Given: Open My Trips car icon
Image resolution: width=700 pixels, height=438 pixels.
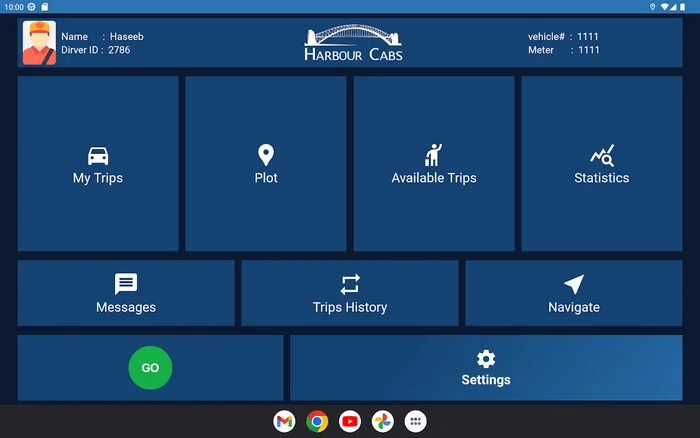Looking at the screenshot, I should click(x=98, y=156).
